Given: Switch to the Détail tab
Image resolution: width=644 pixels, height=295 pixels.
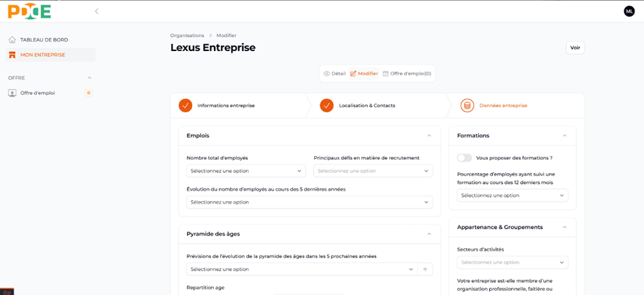Looking at the screenshot, I should tap(335, 74).
